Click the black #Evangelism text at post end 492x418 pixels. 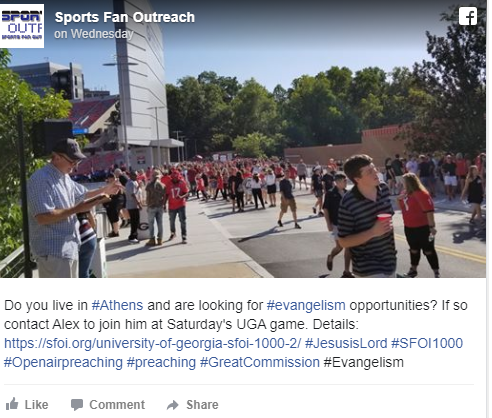pyautogui.click(x=364, y=362)
